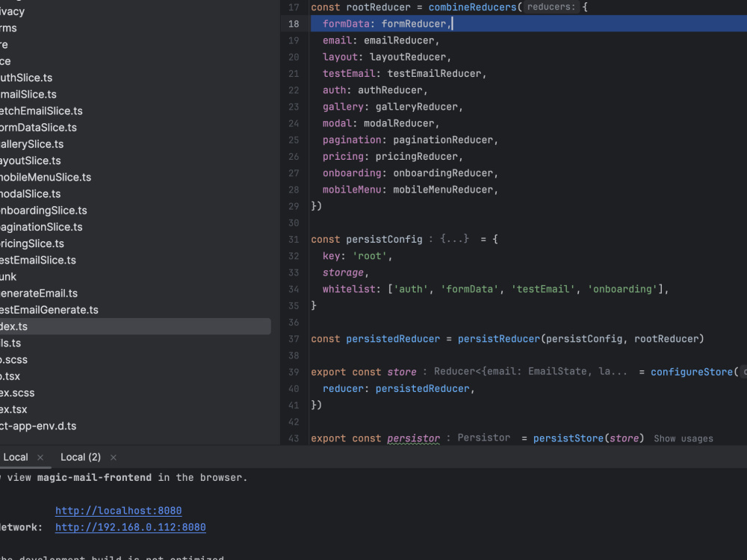Image resolution: width=747 pixels, height=560 pixels.
Task: Click storage on line 33
Action: tap(343, 273)
